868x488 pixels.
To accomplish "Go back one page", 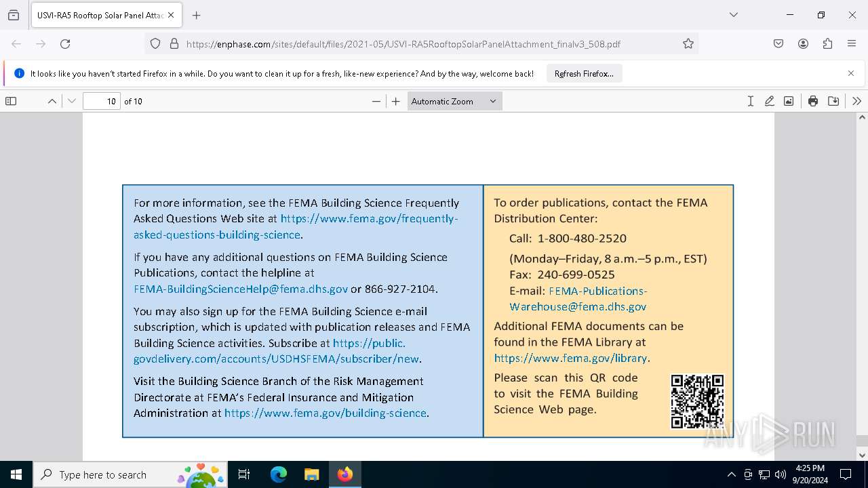I will pyautogui.click(x=16, y=43).
